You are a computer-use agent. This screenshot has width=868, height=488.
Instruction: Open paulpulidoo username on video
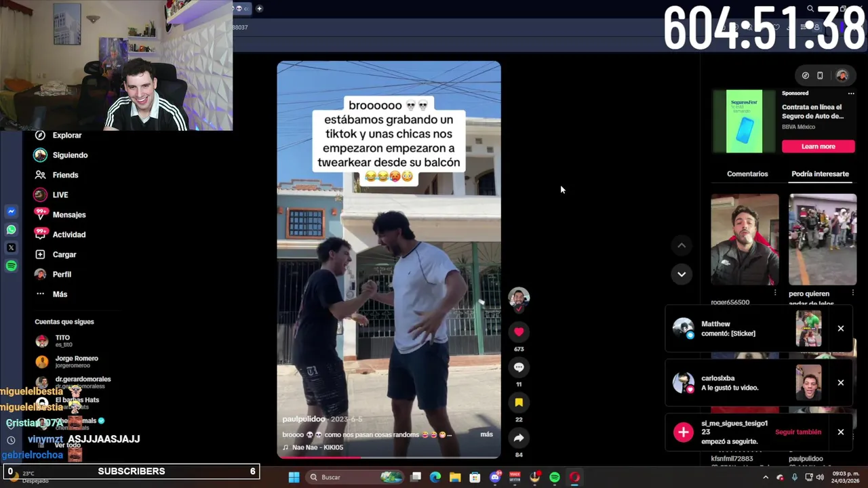point(304,420)
